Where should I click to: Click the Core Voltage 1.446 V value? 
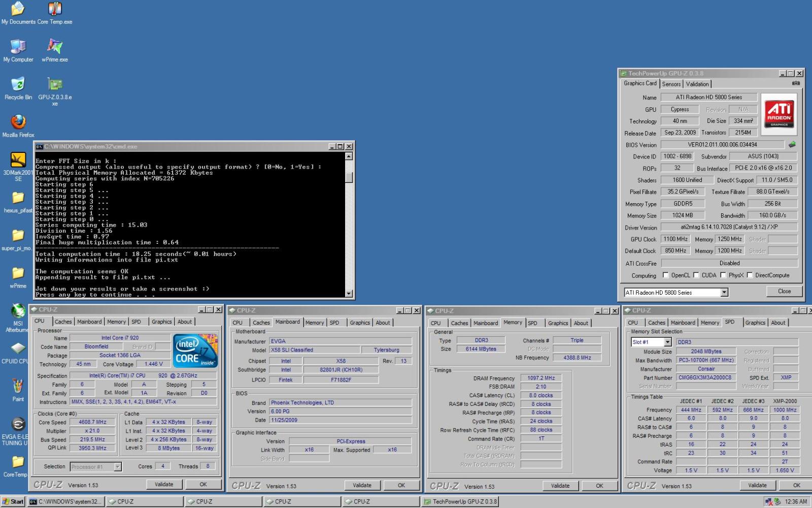point(154,364)
